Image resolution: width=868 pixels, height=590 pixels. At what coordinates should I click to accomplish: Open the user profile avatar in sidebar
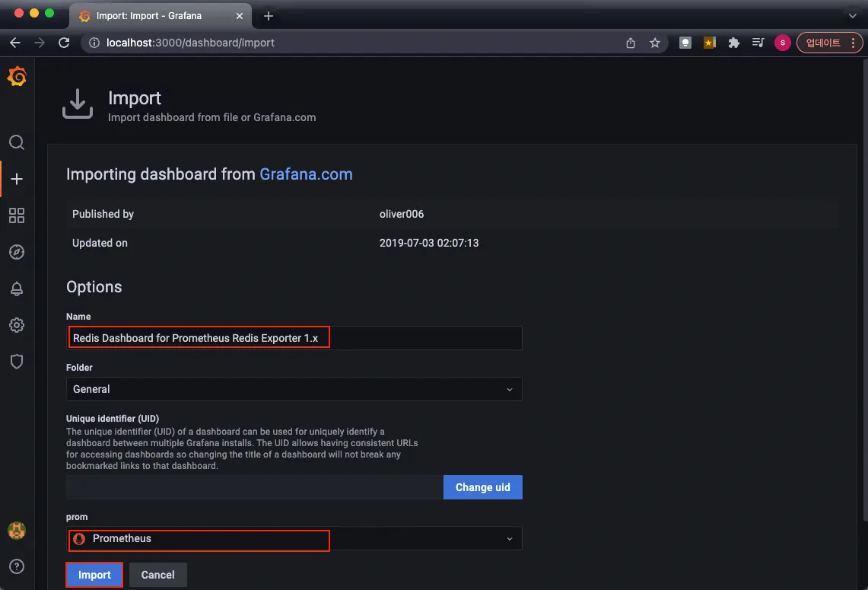[17, 531]
